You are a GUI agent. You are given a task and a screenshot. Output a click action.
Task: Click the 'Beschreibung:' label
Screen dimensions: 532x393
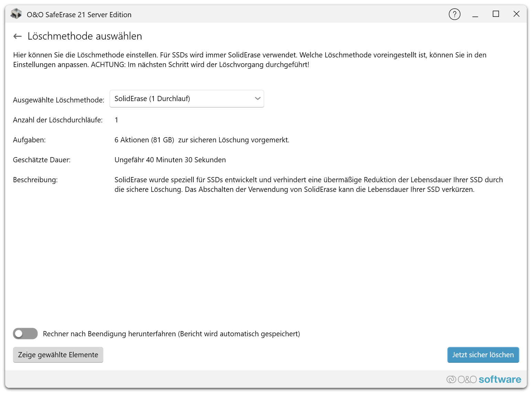(x=35, y=180)
